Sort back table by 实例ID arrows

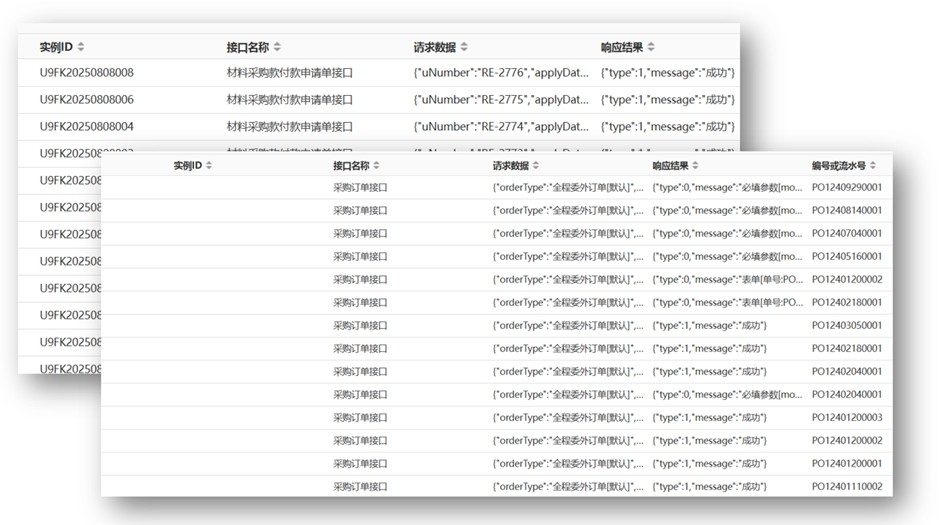tap(81, 47)
